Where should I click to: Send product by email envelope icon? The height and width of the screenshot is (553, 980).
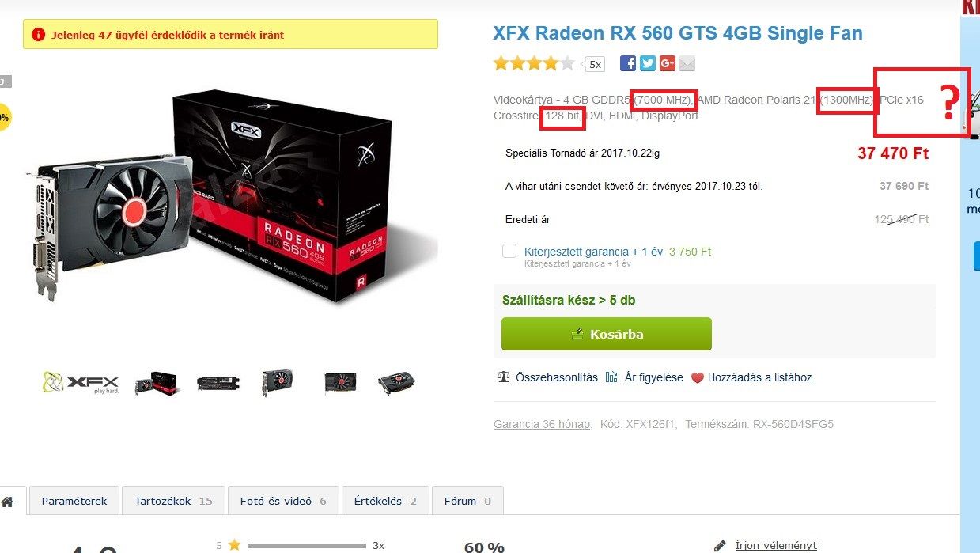click(x=687, y=64)
